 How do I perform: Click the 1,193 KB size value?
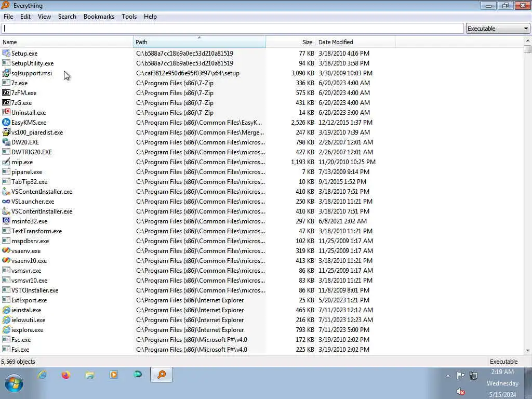303,162
